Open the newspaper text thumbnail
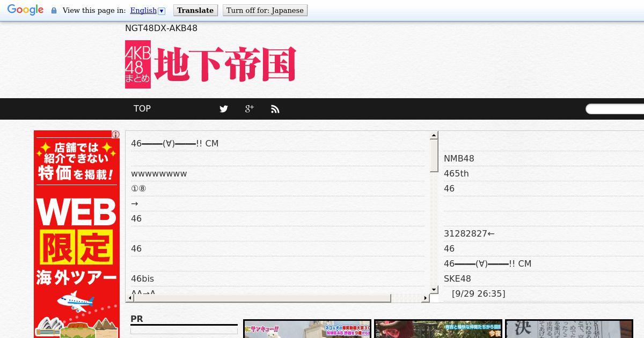The height and width of the screenshot is (338, 644). pyautogui.click(x=569, y=329)
